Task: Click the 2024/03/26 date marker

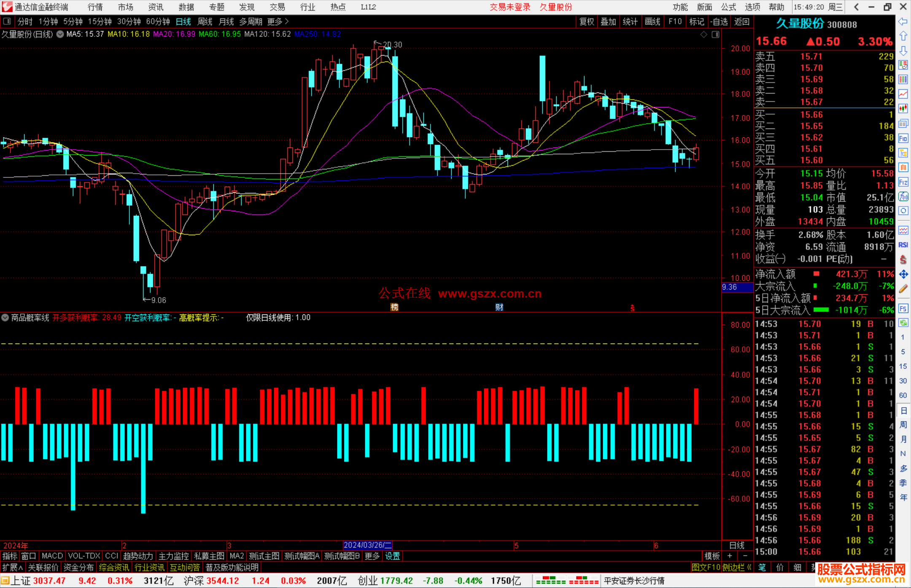Action: pos(367,545)
